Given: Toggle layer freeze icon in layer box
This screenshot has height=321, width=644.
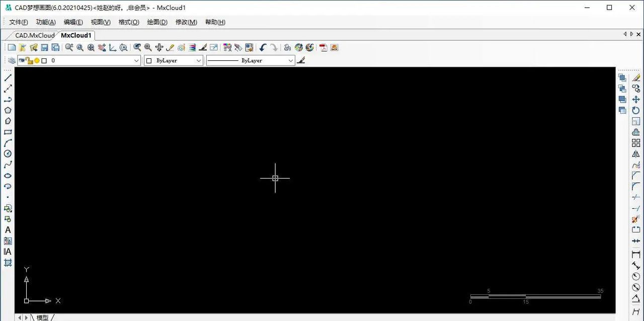Looking at the screenshot, I should coord(22,60).
